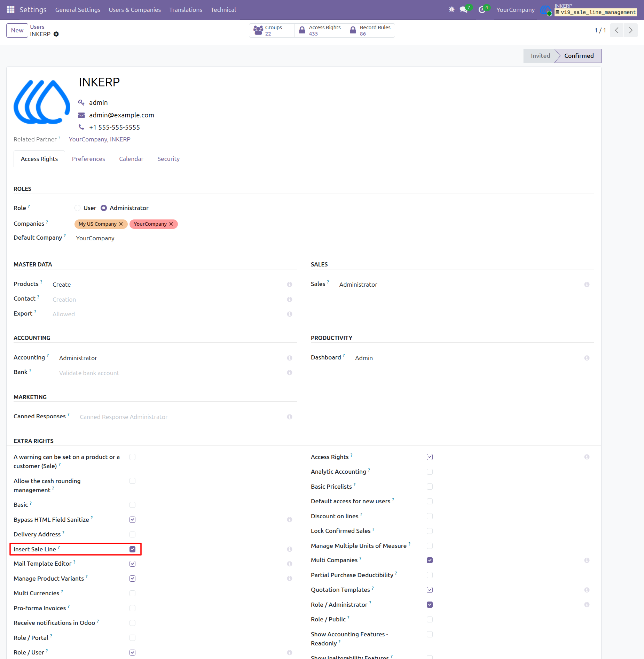Open the apps grid home menu
Screen dimensions: 644x659
10,10
